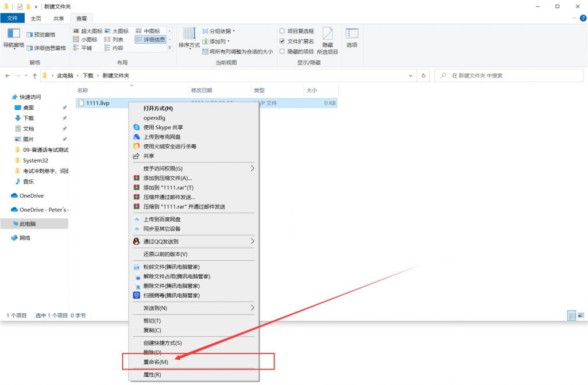Image resolution: width=588 pixels, height=385 pixels.
Task: Click the Date modified column header
Action: [x=219, y=90]
